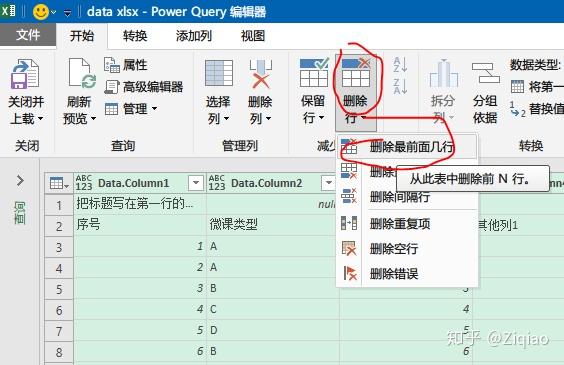
Task: Open the Data.Column1 filter dropdown
Action: pos(196,183)
